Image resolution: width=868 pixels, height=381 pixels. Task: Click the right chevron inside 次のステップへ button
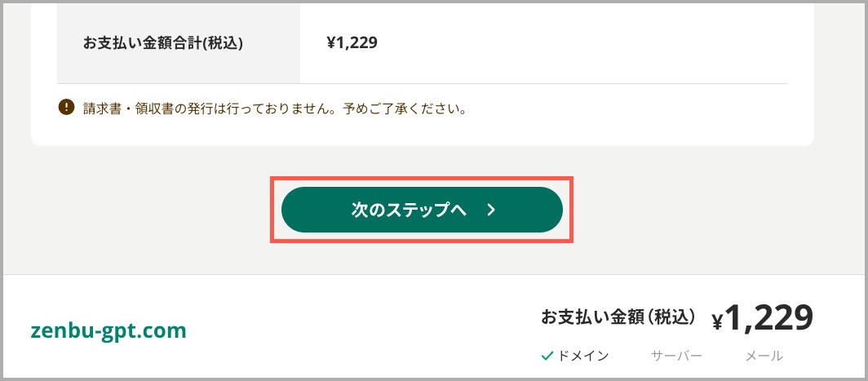coord(491,210)
